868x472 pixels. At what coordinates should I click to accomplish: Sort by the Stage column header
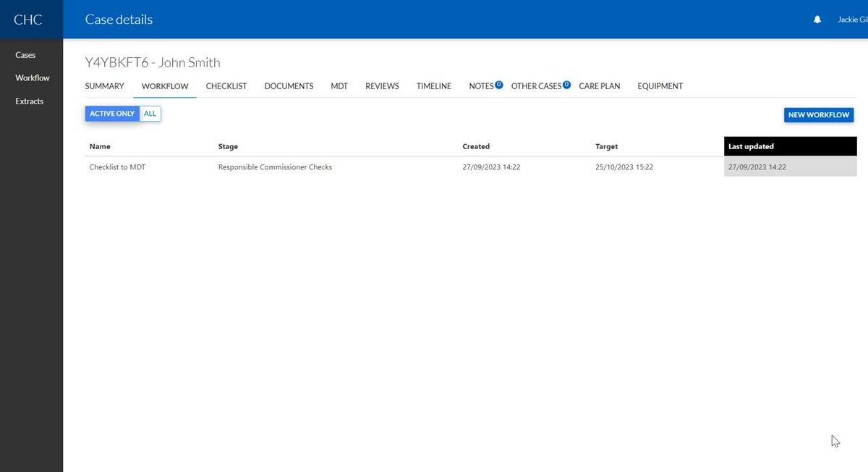pos(228,146)
